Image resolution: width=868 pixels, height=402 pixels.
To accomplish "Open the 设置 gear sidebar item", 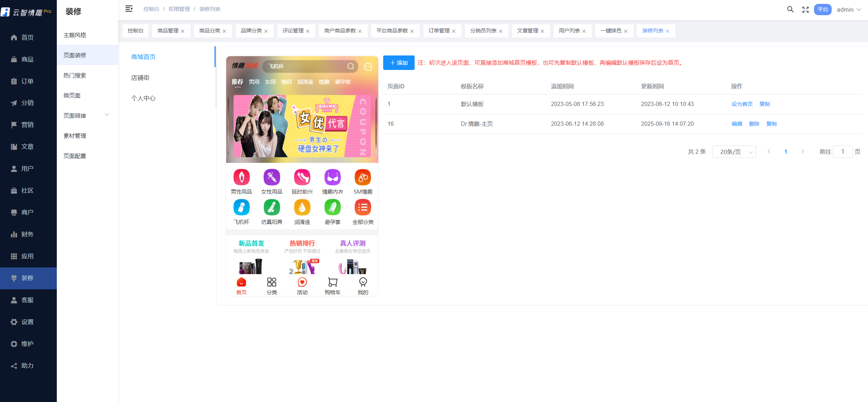I will click(14, 322).
